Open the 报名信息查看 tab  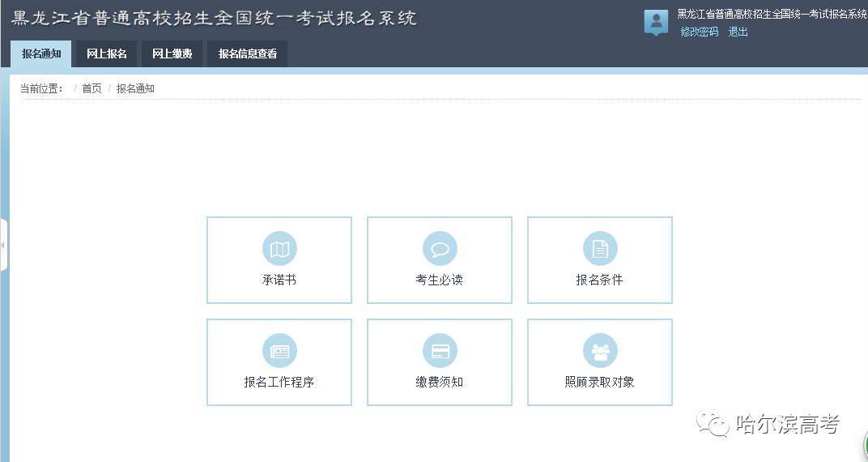(248, 53)
